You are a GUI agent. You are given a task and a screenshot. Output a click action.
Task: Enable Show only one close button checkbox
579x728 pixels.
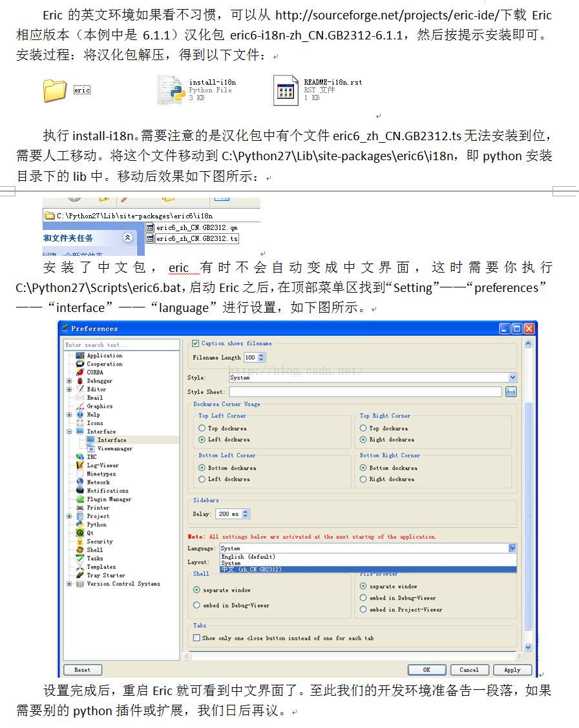click(196, 638)
